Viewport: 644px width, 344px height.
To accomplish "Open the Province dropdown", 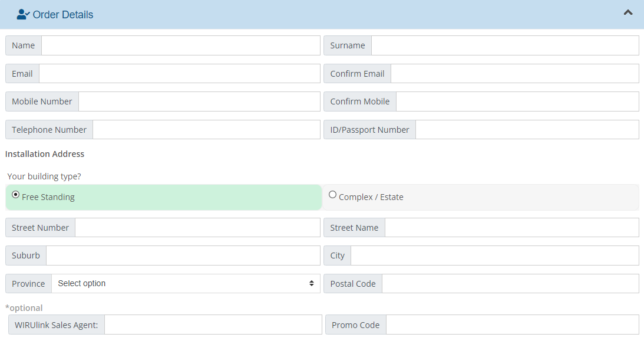I will tap(186, 284).
